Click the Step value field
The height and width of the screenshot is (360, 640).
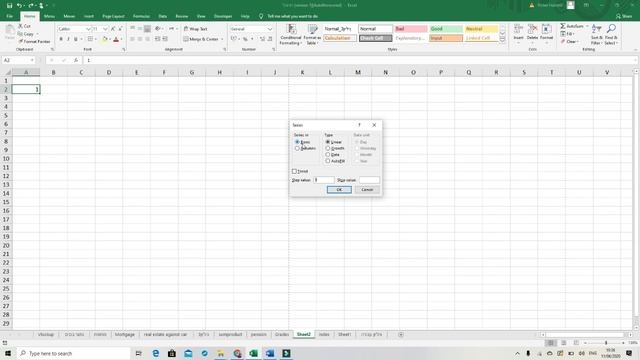tap(324, 180)
